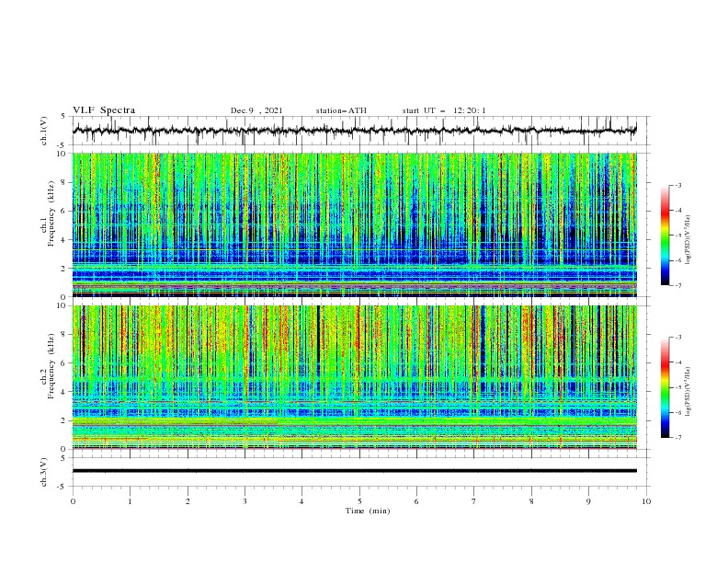This screenshot has height=563, width=728.
Task: Click time-axis tick label "3"
Action: pyautogui.click(x=245, y=501)
